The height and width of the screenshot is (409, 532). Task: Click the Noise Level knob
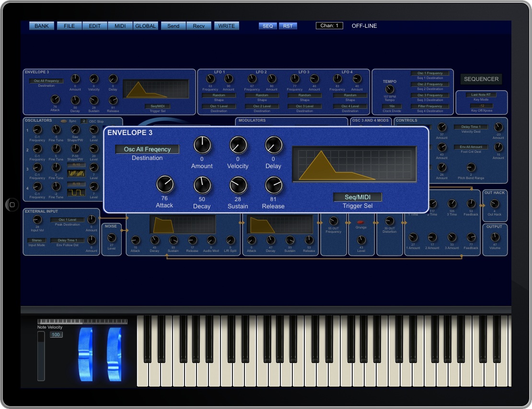[x=112, y=238]
